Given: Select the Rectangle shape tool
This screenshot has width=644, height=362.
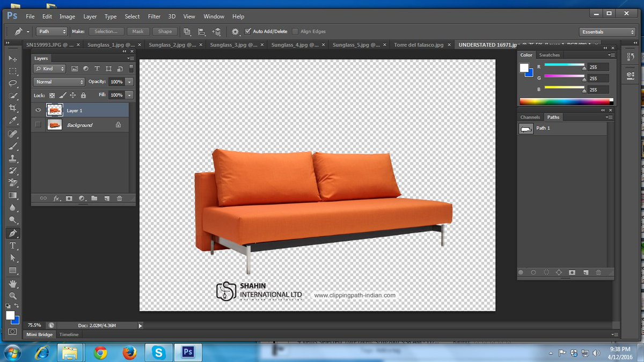Looking at the screenshot, I should [13, 270].
